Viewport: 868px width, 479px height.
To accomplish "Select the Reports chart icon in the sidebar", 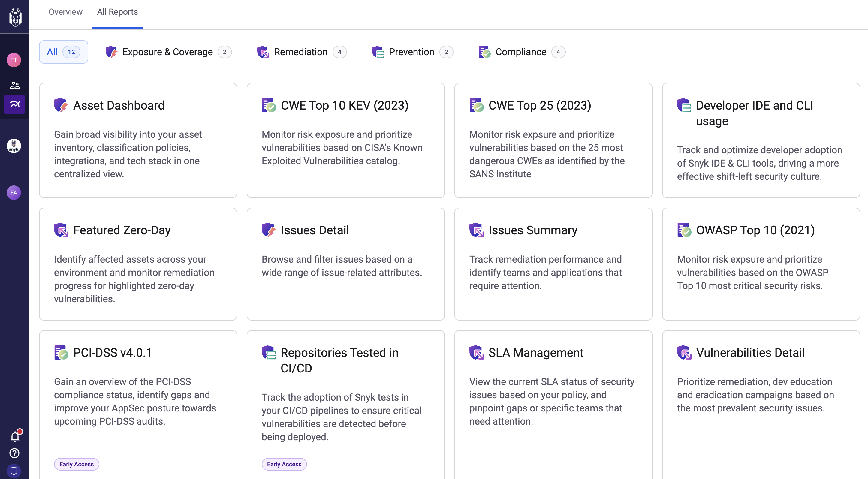I will pyautogui.click(x=14, y=104).
